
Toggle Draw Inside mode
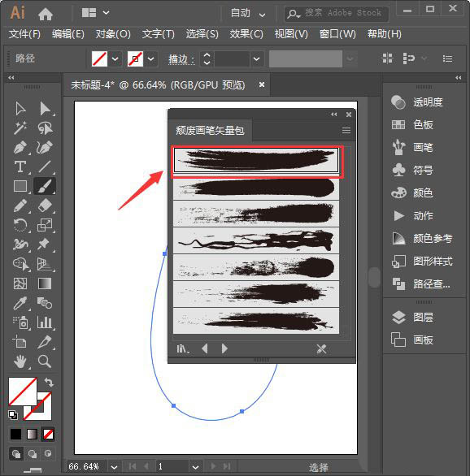pos(48,454)
